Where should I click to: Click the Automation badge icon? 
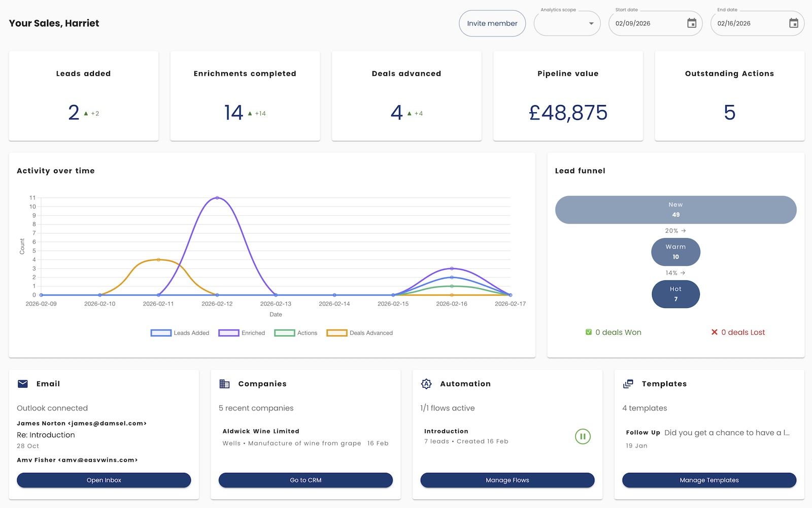pos(426,384)
